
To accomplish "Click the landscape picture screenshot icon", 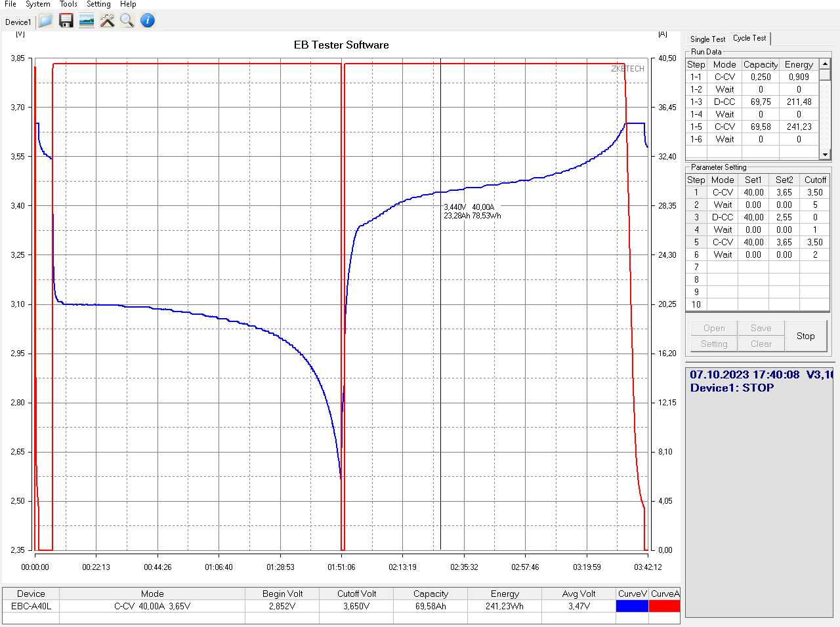I will pyautogui.click(x=86, y=21).
